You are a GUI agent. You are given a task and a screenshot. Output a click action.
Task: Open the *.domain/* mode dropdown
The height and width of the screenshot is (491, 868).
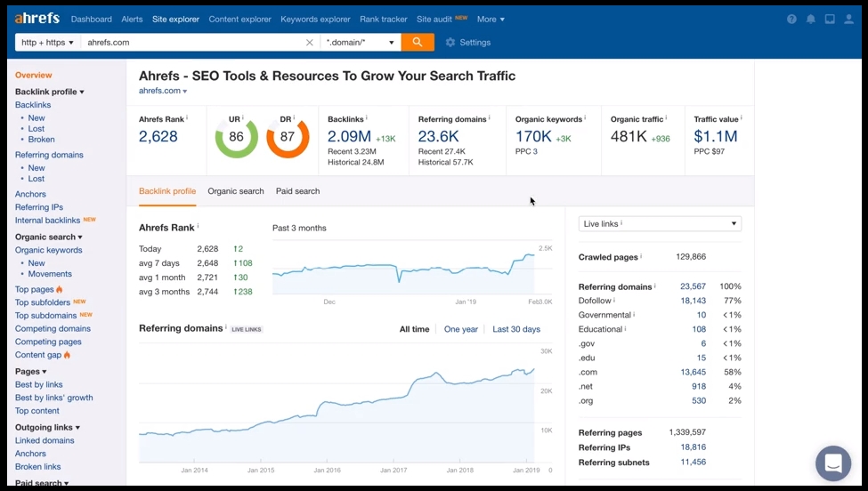(361, 43)
